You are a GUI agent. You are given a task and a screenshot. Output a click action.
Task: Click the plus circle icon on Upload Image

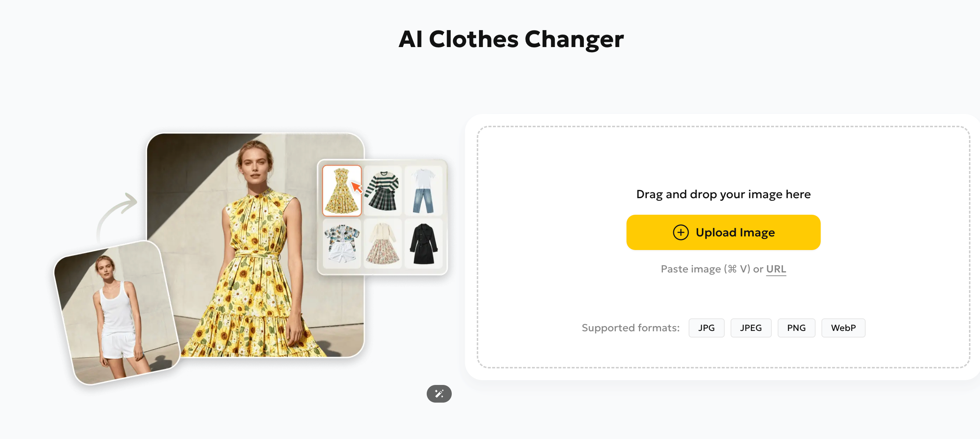coord(680,232)
